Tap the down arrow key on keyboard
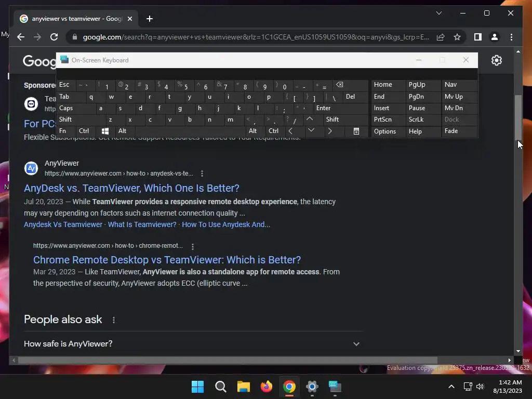Screen dimensions: 532x399 point(311,130)
